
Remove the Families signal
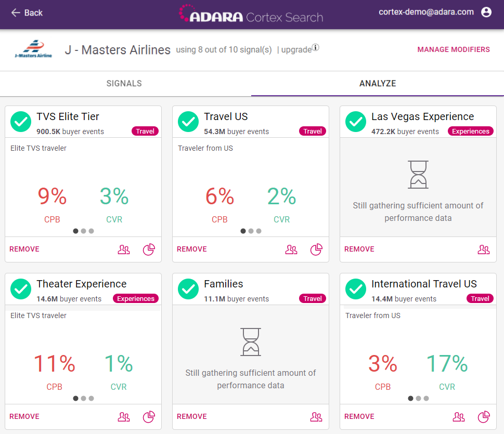click(192, 417)
